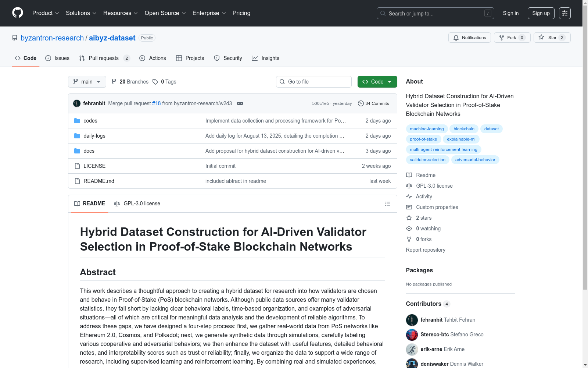
Task: Expand the Solutions menu
Action: pos(81,13)
